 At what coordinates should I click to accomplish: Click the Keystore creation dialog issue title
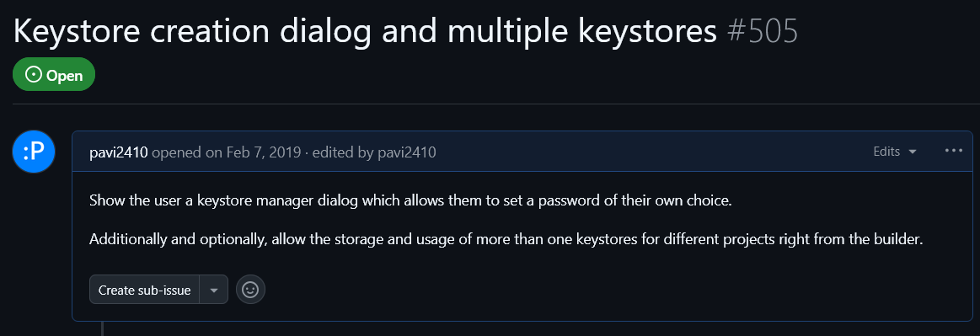point(365,31)
